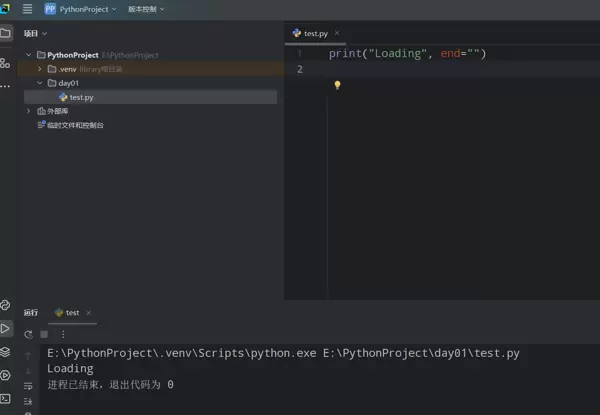The image size is (600, 415).
Task: Show more tool windows ellipsis
Action: (x=6, y=87)
